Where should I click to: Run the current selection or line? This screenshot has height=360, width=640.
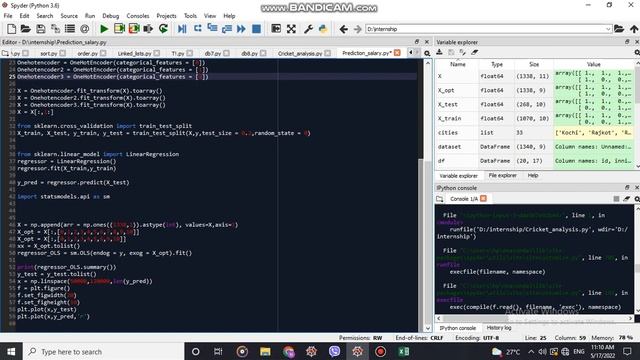[x=148, y=29]
